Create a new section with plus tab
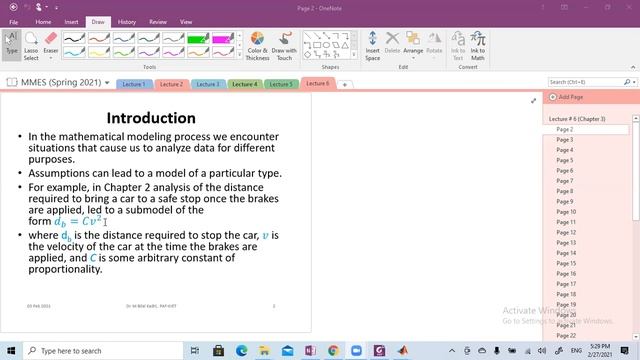The height and width of the screenshot is (360, 640). (345, 84)
